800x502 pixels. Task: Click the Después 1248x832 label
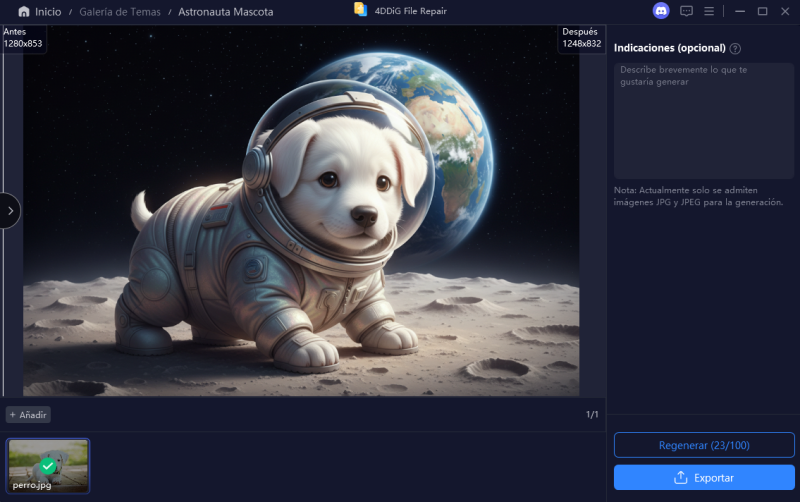[582, 38]
